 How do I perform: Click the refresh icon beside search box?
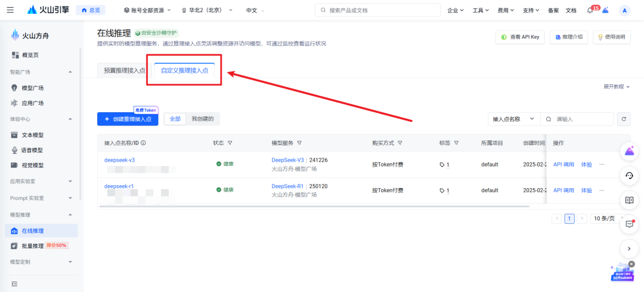point(624,119)
